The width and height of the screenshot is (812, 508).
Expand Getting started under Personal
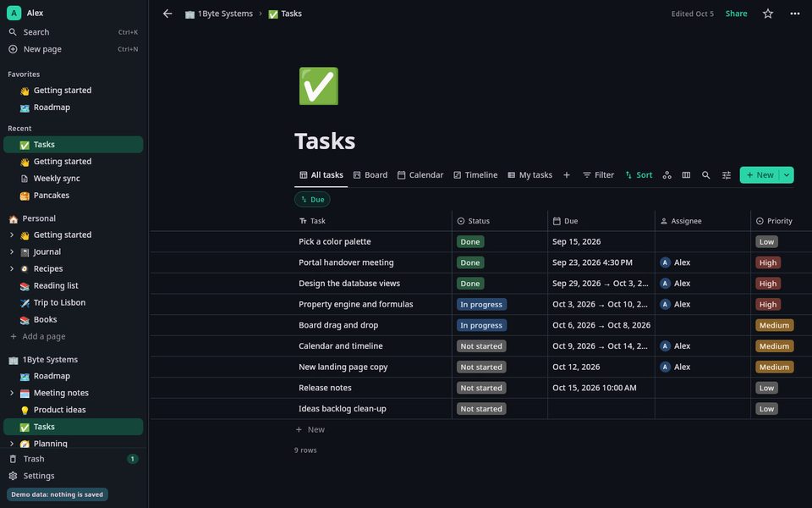coord(12,235)
